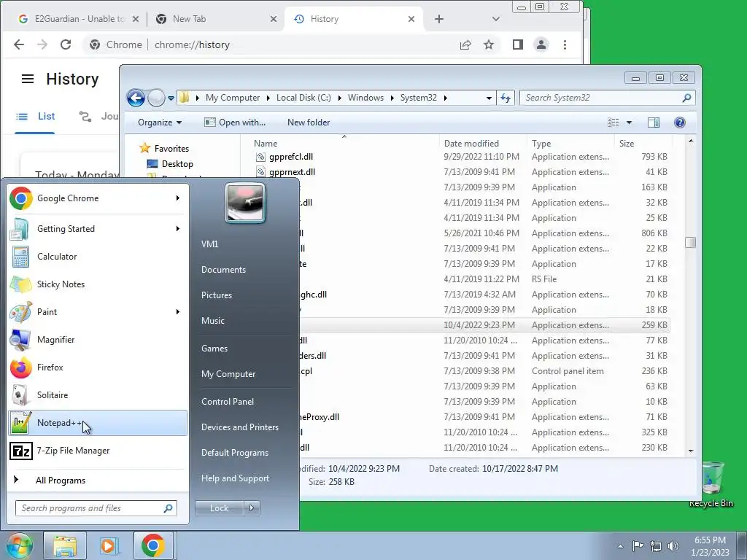Open the recent pages dropdown arrow
The image size is (747, 560).
click(x=171, y=98)
